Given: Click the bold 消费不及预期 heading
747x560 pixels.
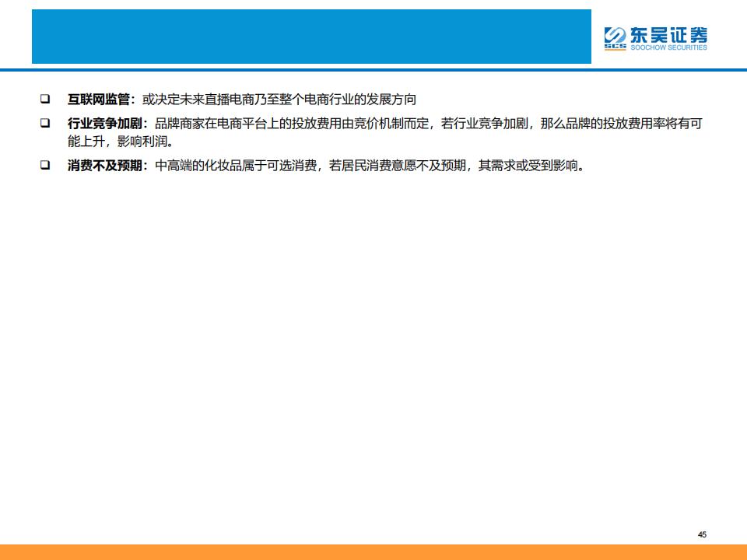Looking at the screenshot, I should 104,166.
